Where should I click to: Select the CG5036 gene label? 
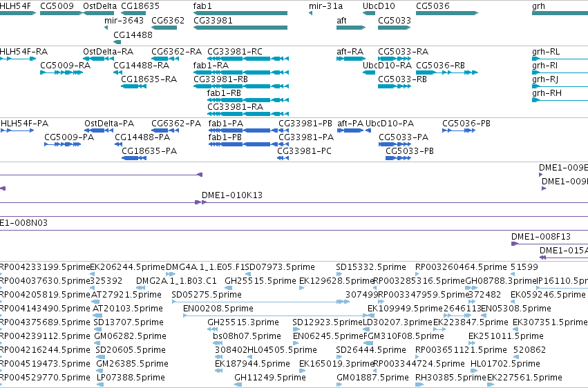click(433, 6)
